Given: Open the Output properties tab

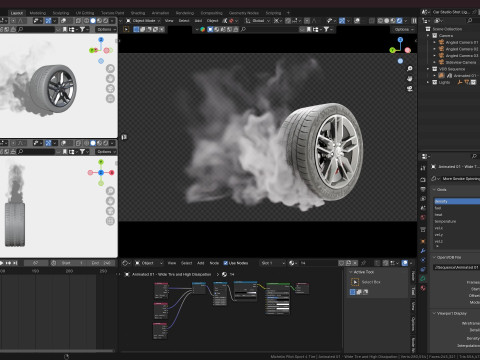Looking at the screenshot, I should 423,189.
